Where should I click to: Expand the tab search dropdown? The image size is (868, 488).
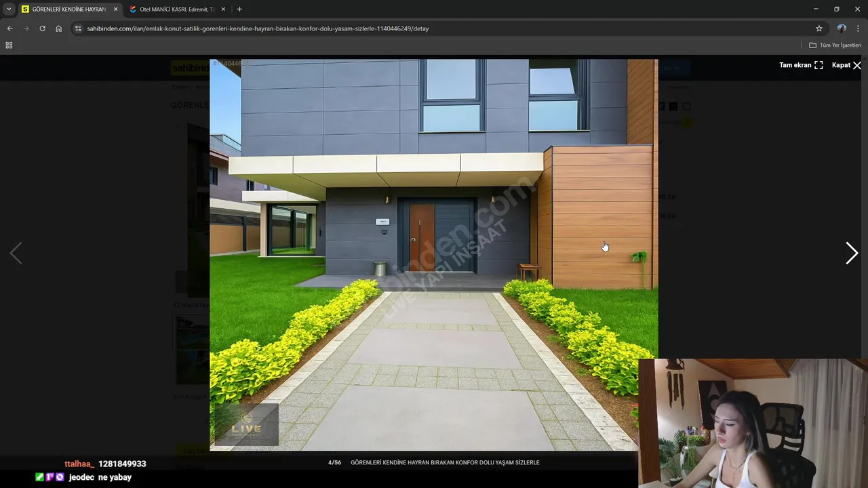click(x=9, y=9)
